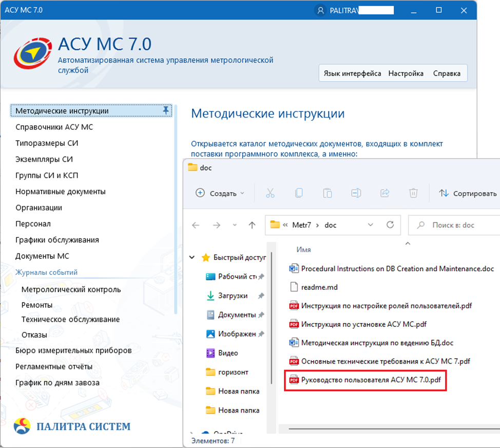The image size is (500, 448).
Task: Refresh the doc folder view
Action: click(x=390, y=225)
